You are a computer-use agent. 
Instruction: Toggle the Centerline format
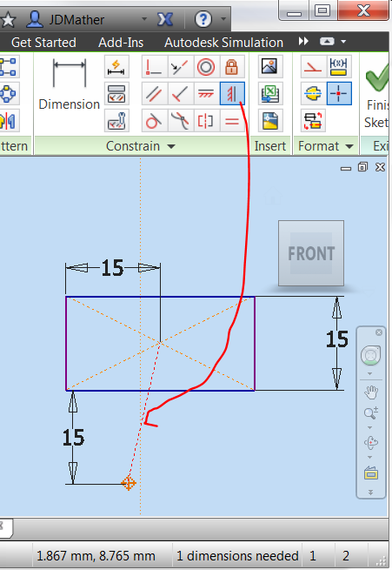coord(313,94)
